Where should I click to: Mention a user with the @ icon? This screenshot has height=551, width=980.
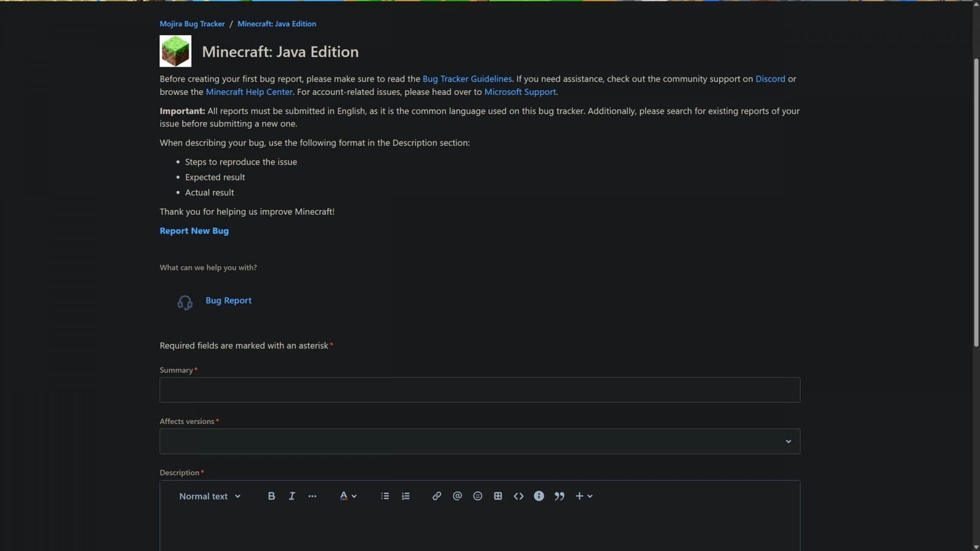[x=457, y=496]
